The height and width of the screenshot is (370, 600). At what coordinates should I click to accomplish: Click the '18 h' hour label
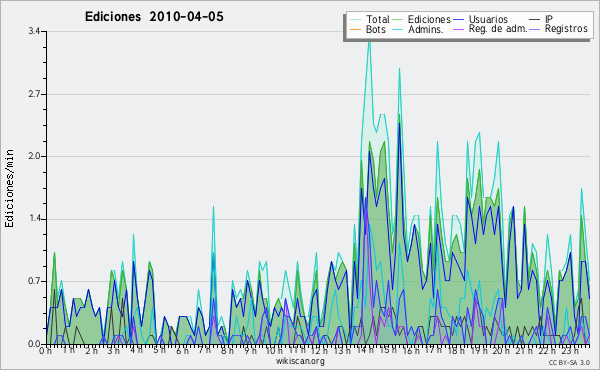(x=457, y=351)
